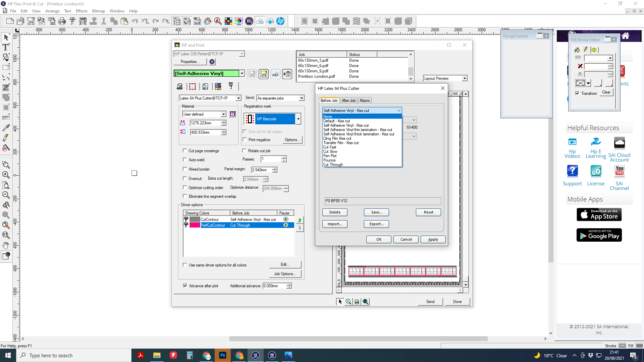
Task: Click Windows Start button on taskbar
Action: coord(8,355)
